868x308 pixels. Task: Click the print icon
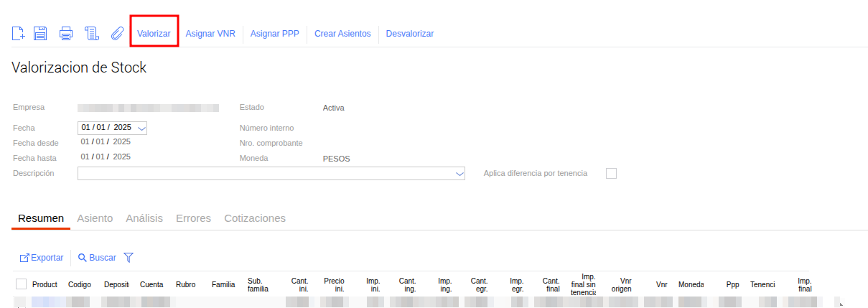point(66,33)
